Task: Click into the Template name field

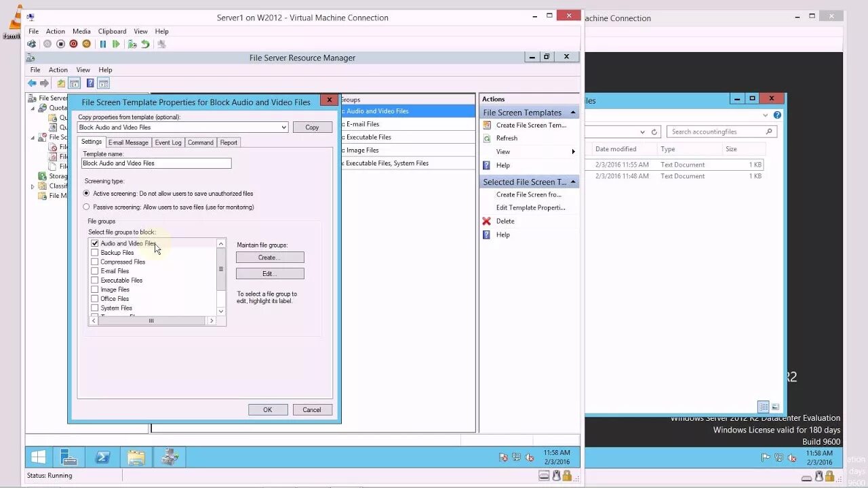Action: pos(156,163)
